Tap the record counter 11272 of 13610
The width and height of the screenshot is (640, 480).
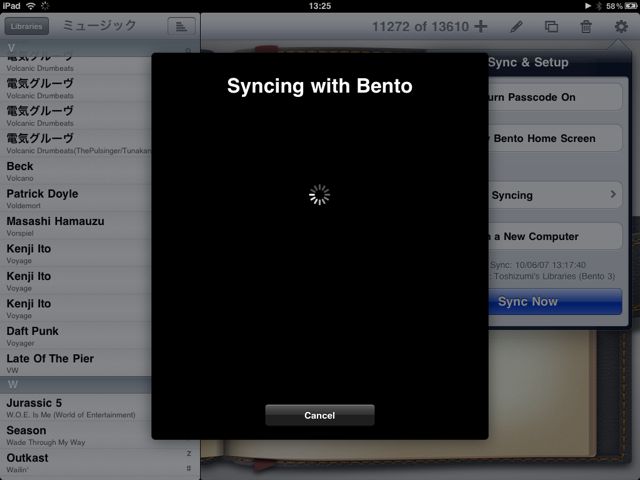(420, 27)
